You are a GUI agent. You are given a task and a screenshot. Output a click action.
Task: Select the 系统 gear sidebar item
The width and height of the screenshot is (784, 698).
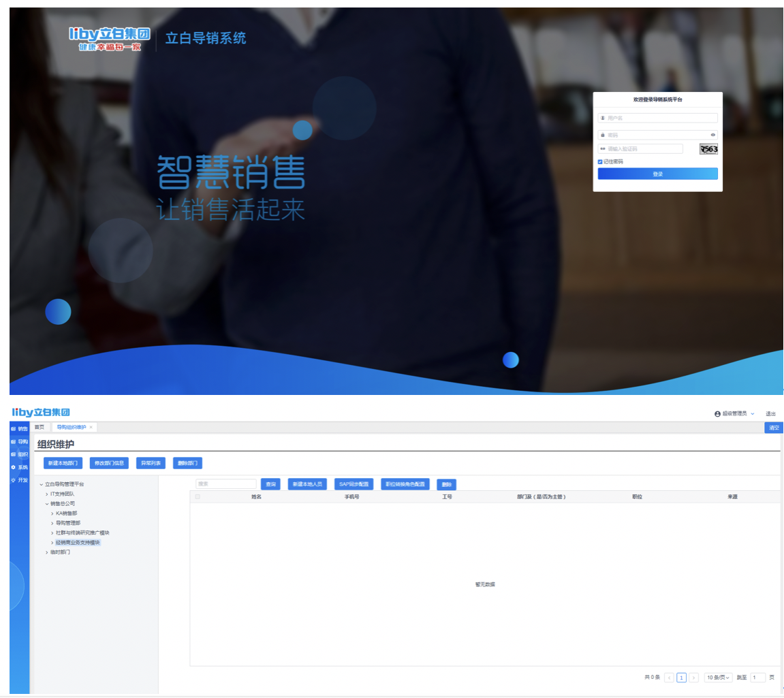[14, 468]
